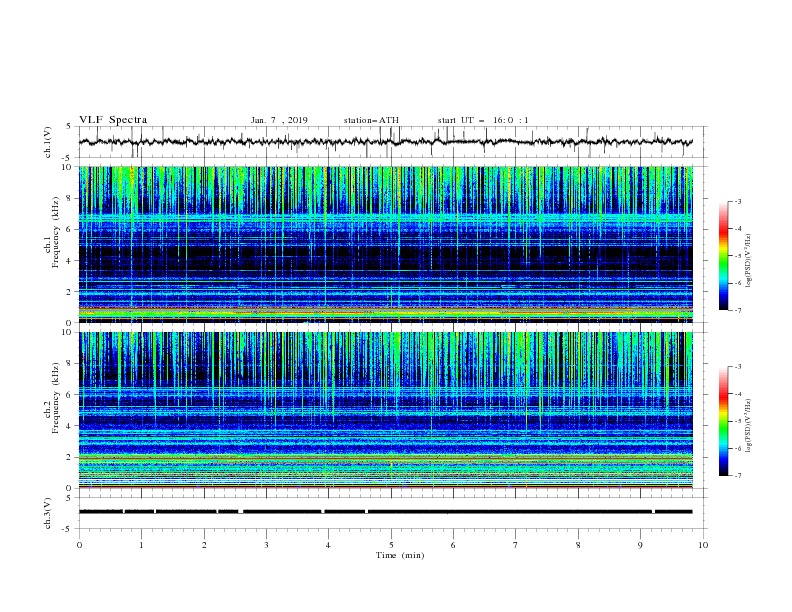
Task: Click the ch.1 voltage waveform trace
Action: pos(385,142)
